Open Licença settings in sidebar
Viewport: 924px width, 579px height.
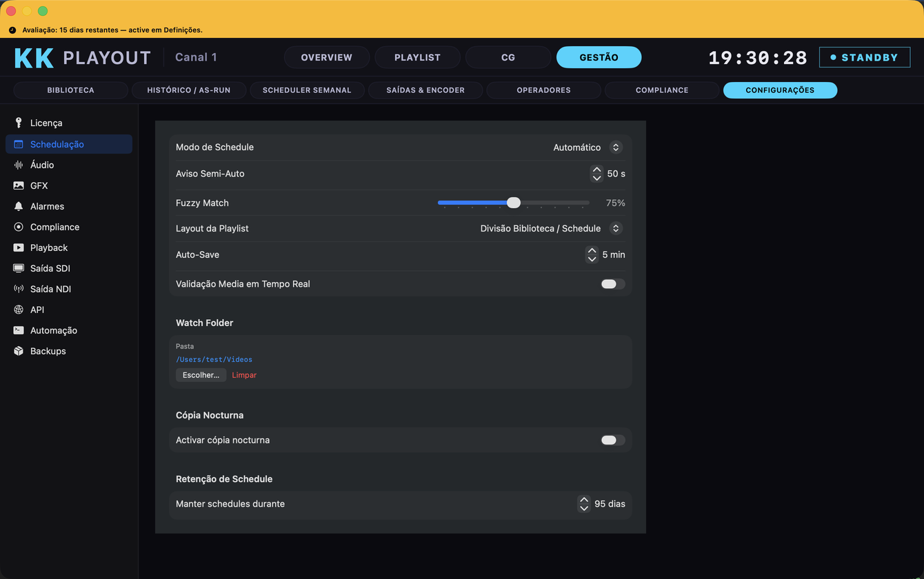click(x=69, y=123)
